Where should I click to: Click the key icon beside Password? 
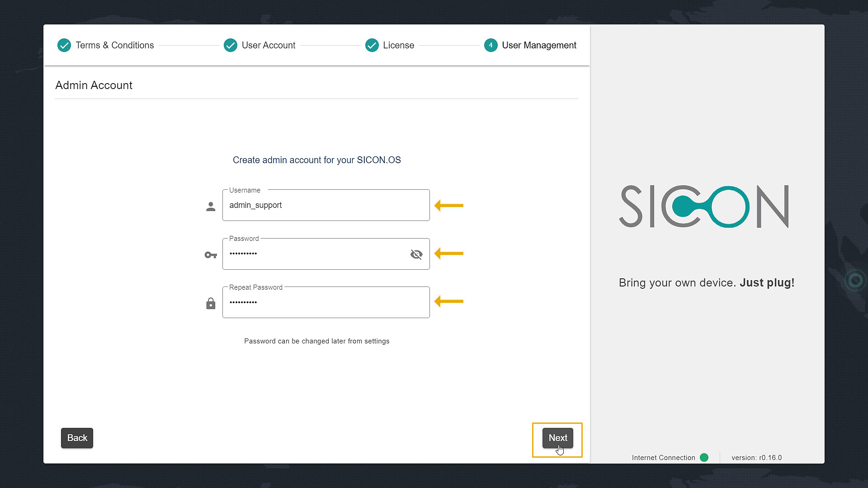(x=211, y=255)
